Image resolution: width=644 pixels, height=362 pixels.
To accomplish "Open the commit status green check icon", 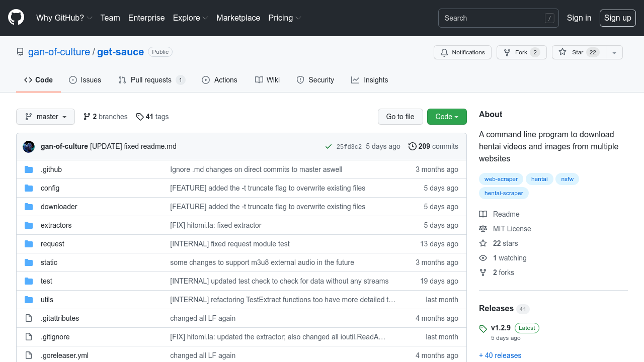I will coord(329,147).
